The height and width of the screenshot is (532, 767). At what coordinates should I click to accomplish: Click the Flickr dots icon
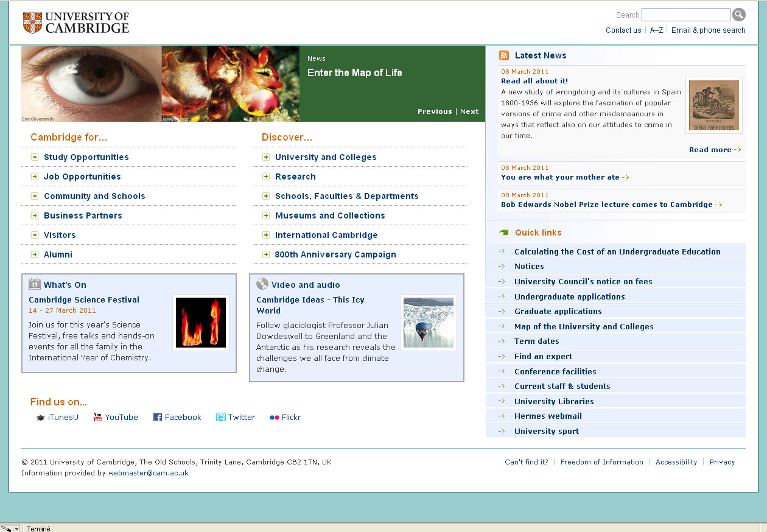[275, 418]
